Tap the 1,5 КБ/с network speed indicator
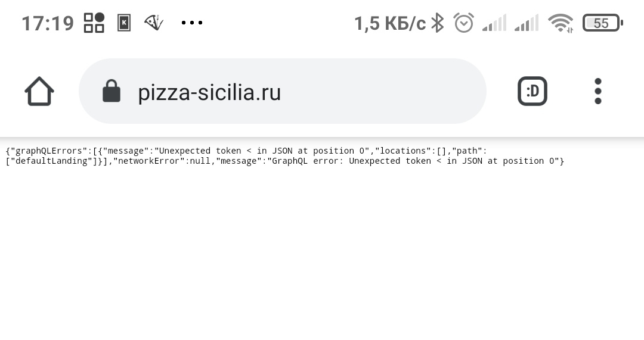 (x=390, y=23)
